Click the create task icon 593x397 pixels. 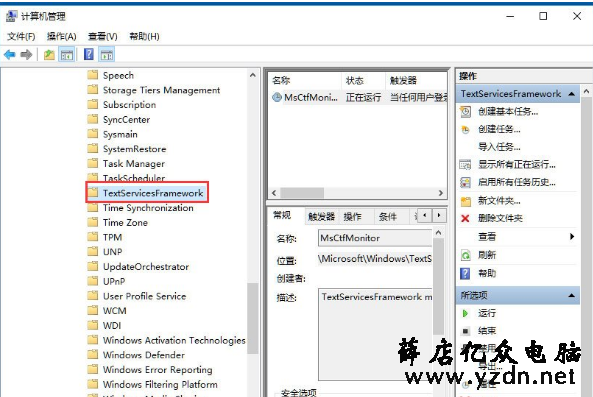[465, 130]
